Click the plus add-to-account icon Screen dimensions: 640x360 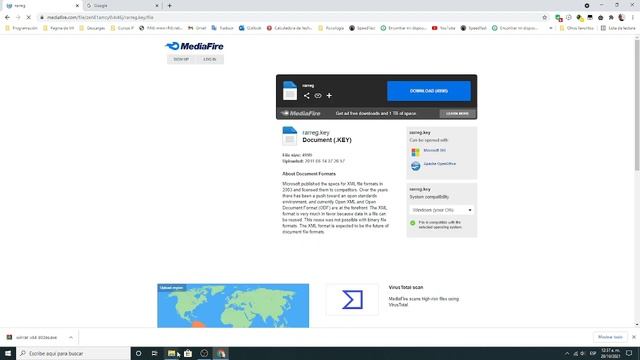329,96
